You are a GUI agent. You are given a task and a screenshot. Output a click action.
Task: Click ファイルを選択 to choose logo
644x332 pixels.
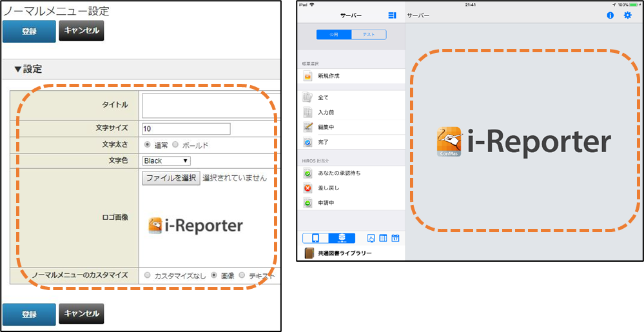click(x=171, y=178)
